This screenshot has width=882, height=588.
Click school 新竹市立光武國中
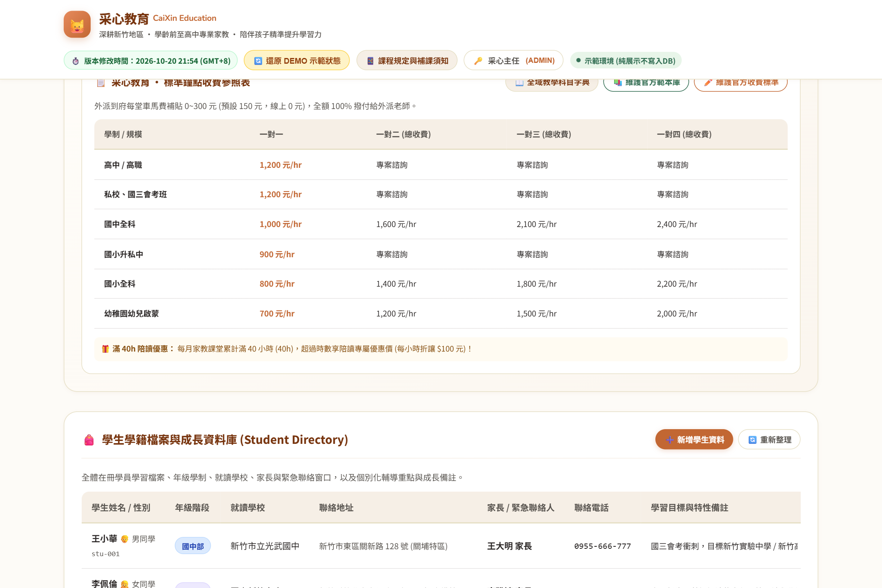click(265, 546)
